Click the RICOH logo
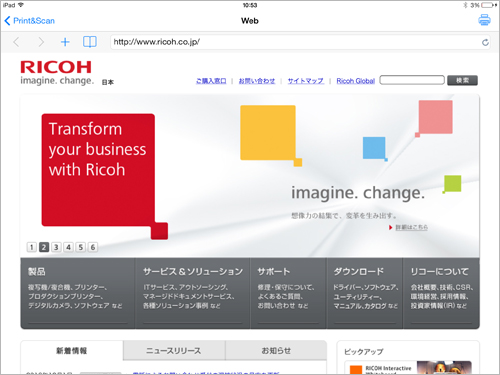 coord(56,67)
